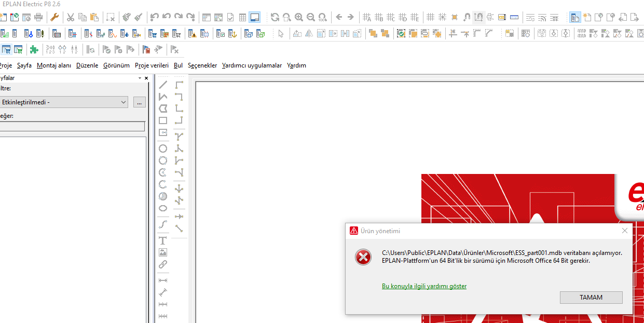Activate the selection pointer tool
Image resolution: width=644 pixels, height=323 pixels.
(281, 34)
